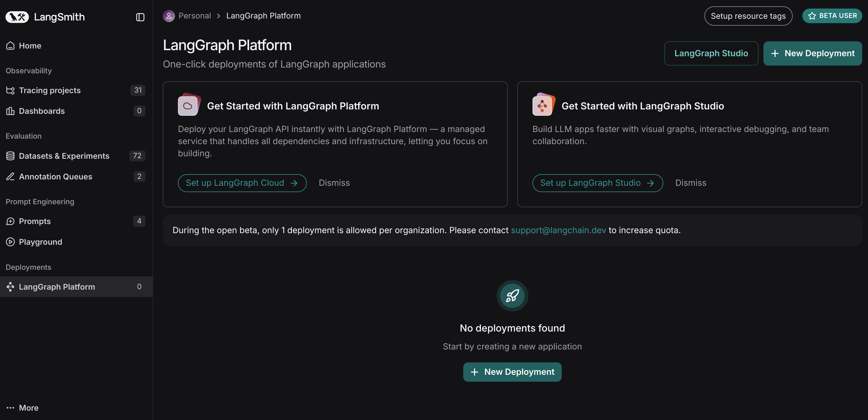Click Set up LangGraph Studio
868x420 pixels.
[597, 183]
